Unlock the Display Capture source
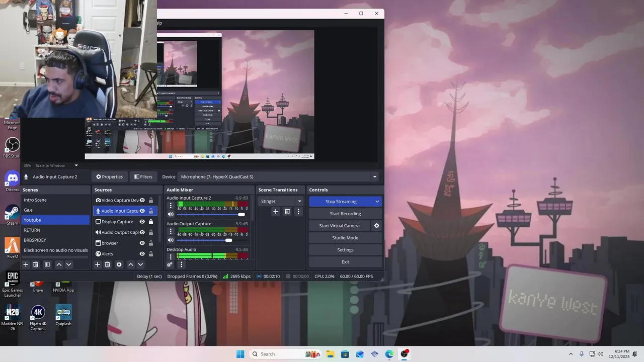 tap(151, 222)
